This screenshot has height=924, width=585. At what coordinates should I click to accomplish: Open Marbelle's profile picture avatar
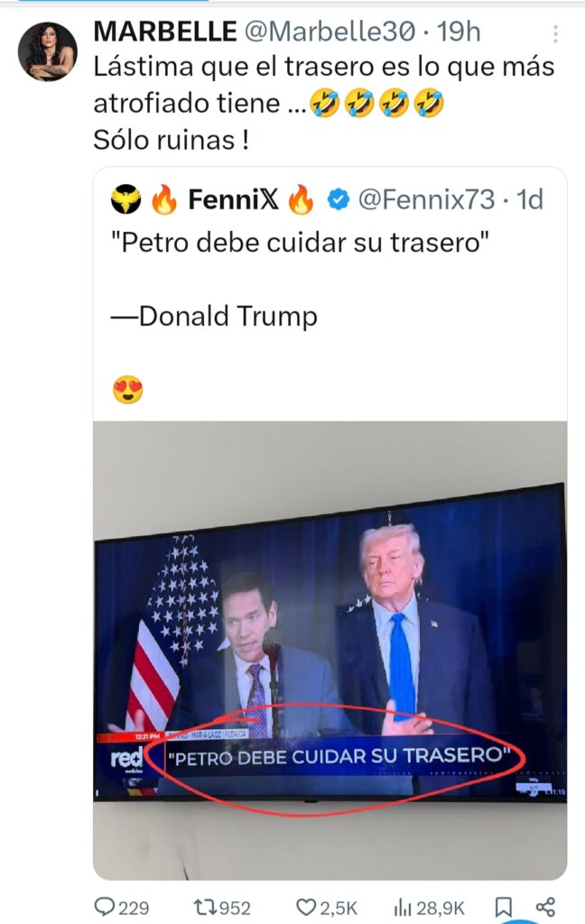coord(47,52)
